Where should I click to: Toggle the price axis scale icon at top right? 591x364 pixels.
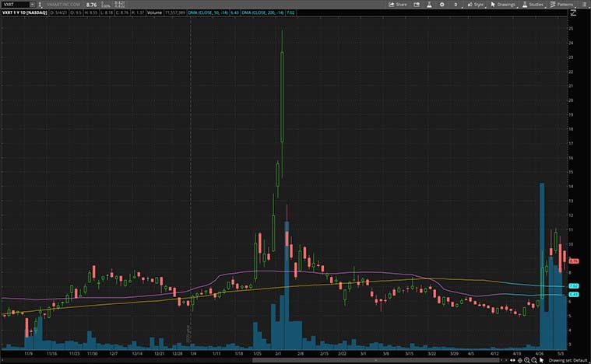tap(573, 12)
